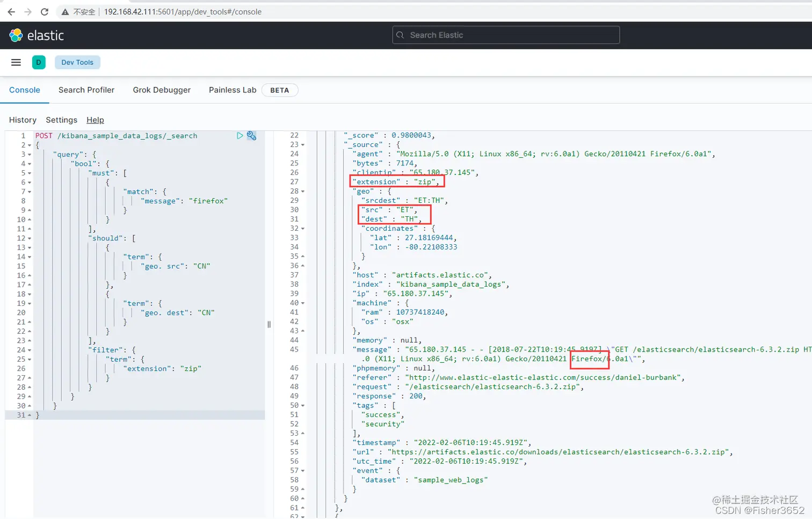Image resolution: width=812 pixels, height=519 pixels.
Task: Collapse machine fold at output line 40
Action: 303,303
